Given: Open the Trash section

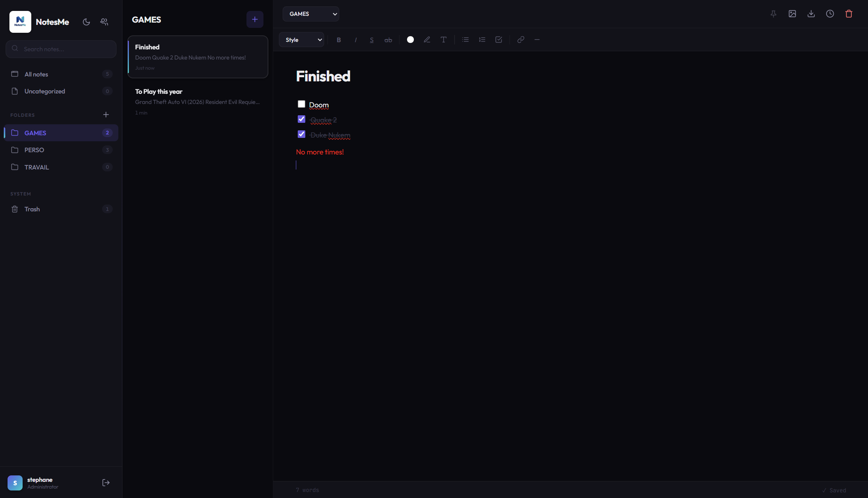Looking at the screenshot, I should (x=32, y=209).
